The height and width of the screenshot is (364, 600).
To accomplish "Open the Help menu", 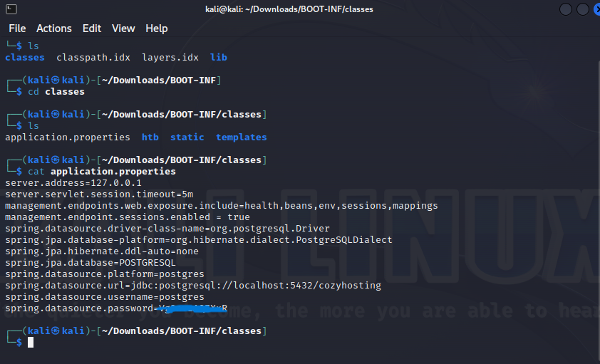I will point(157,28).
